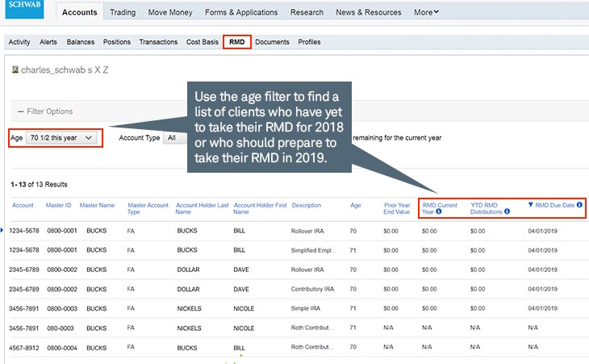Go to the Documents sub-tab
Image resolution: width=589 pixels, height=364 pixels.
coord(272,42)
